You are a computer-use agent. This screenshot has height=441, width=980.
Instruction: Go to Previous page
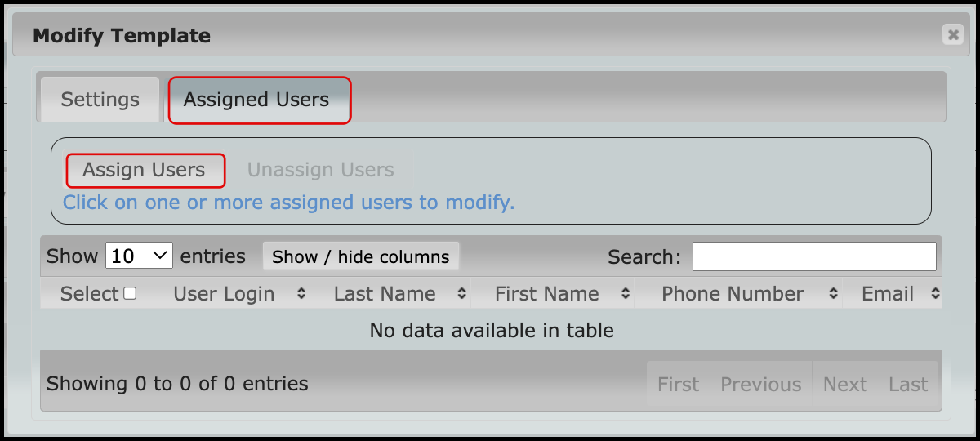click(760, 384)
